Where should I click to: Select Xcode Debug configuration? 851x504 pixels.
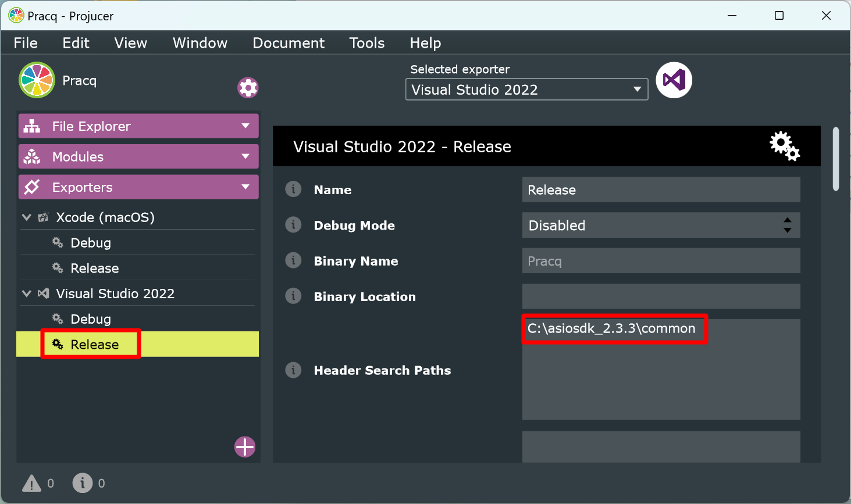[137, 242]
